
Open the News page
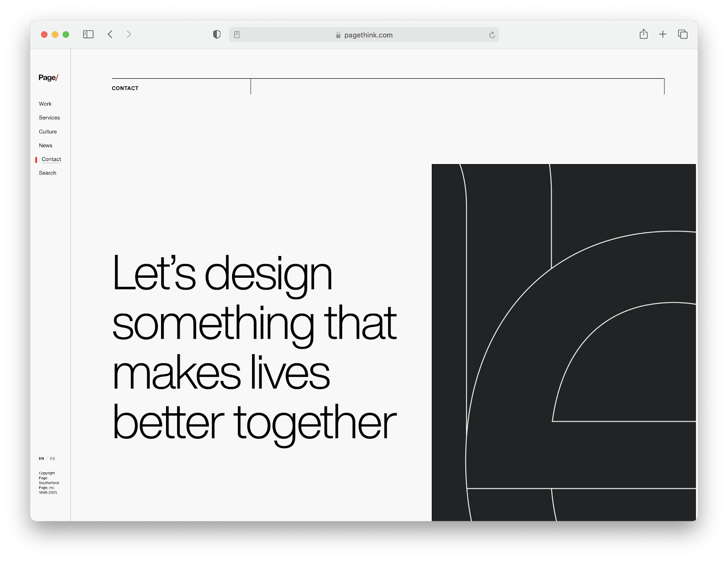(45, 145)
